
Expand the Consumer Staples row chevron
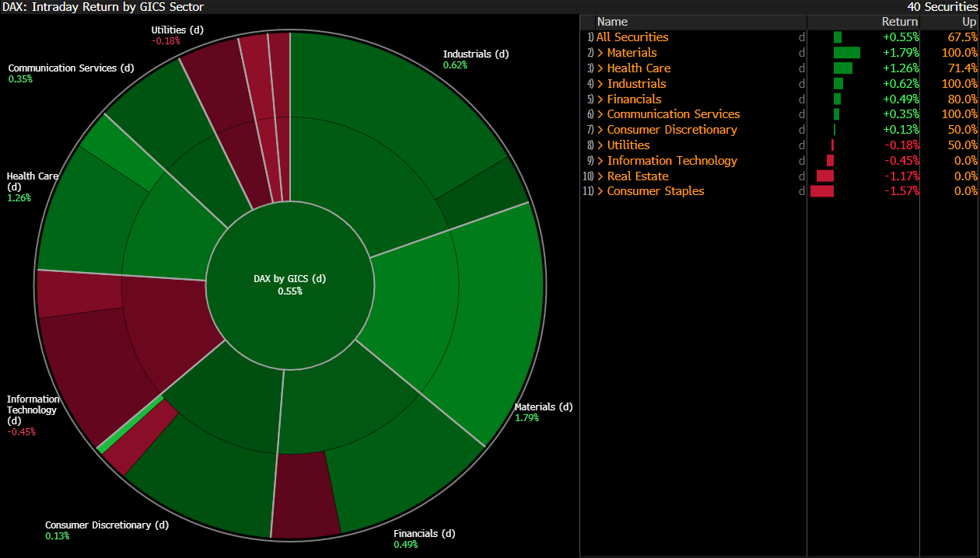coord(600,191)
